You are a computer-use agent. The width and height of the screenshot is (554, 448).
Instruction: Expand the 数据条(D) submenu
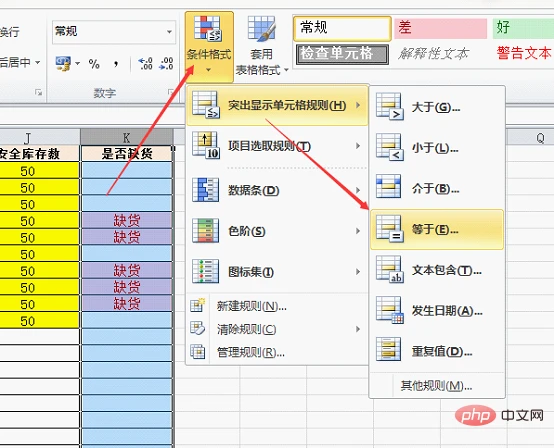[277, 190]
